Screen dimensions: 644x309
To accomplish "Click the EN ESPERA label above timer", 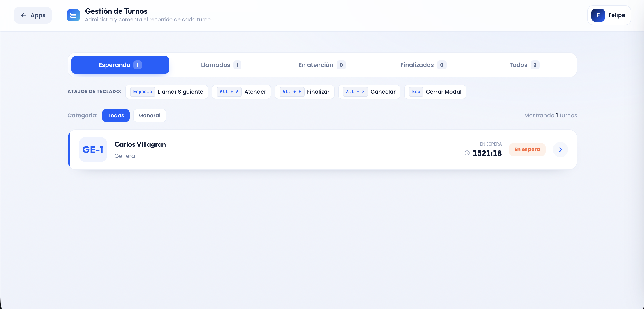I will [491, 144].
